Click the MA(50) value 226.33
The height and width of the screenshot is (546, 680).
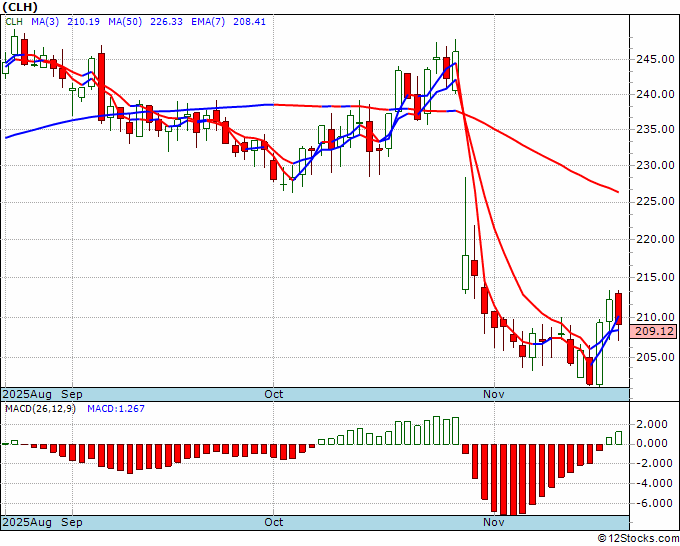pyautogui.click(x=166, y=22)
